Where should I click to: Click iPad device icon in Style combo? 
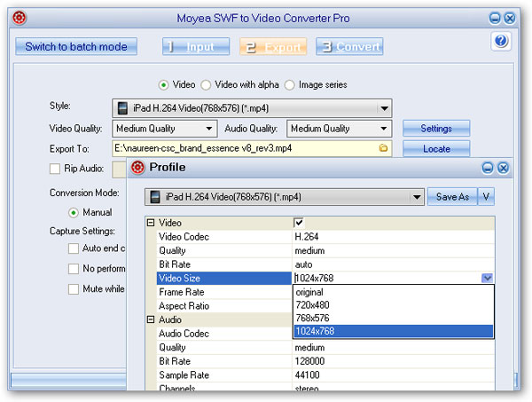(122, 108)
